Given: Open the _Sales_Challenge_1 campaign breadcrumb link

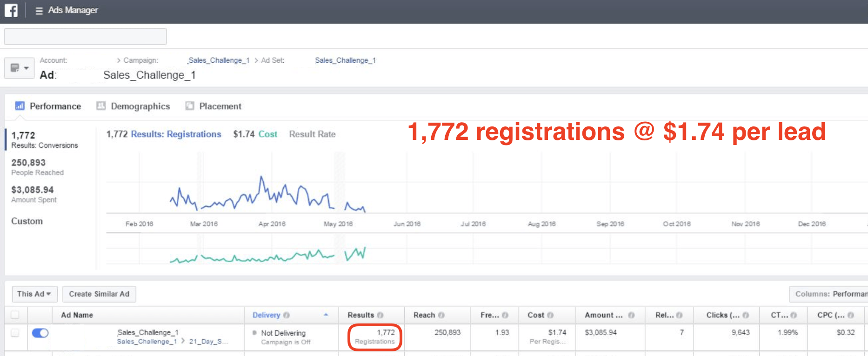Looking at the screenshot, I should 218,60.
